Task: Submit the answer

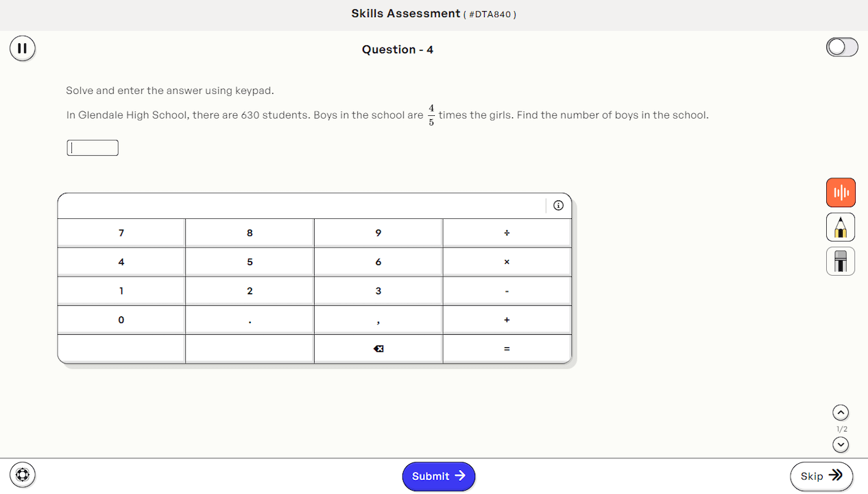Action: click(x=438, y=476)
